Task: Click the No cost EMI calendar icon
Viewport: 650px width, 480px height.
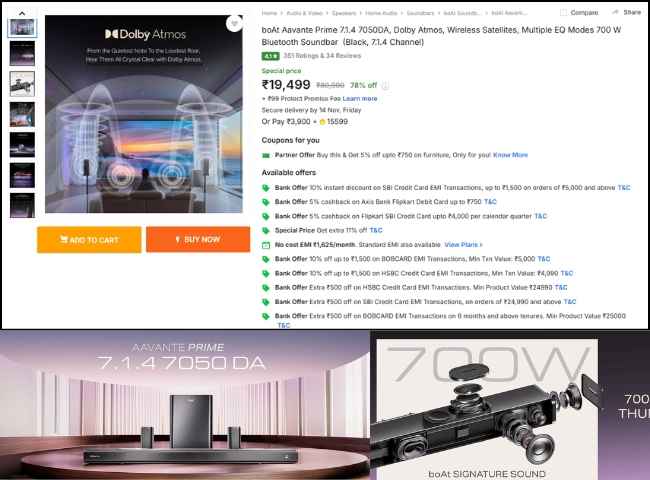Action: coord(266,245)
